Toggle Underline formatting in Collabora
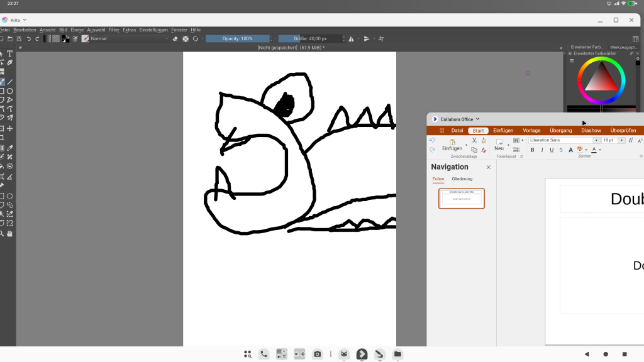 coord(552,150)
